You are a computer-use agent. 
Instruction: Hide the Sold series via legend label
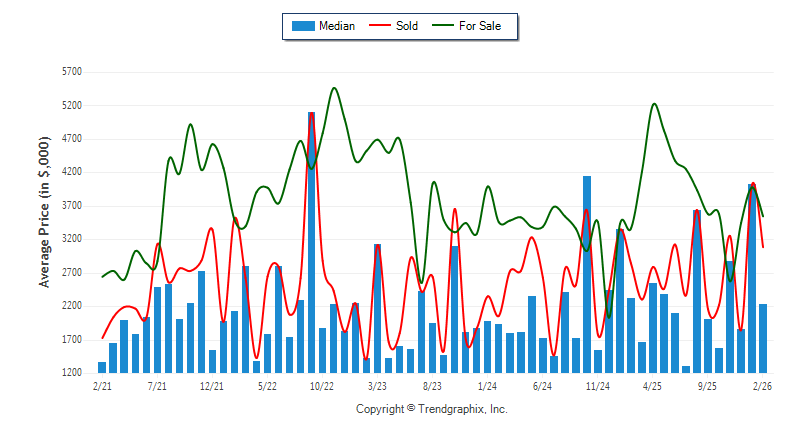(x=407, y=26)
